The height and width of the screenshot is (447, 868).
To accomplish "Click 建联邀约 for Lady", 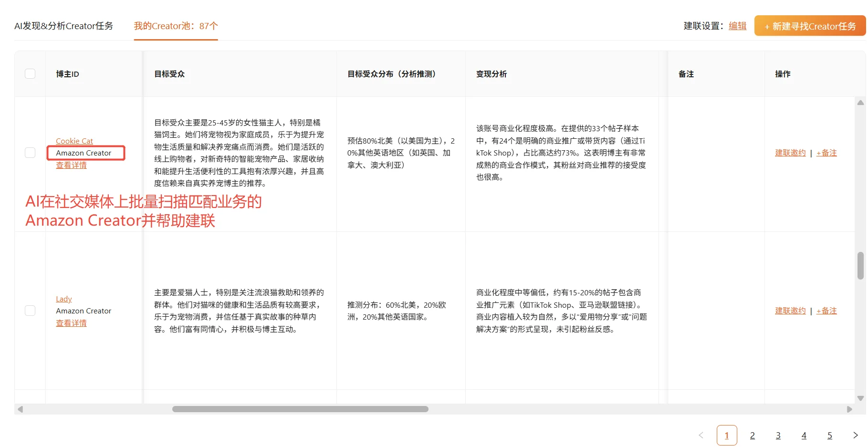I will pyautogui.click(x=789, y=310).
